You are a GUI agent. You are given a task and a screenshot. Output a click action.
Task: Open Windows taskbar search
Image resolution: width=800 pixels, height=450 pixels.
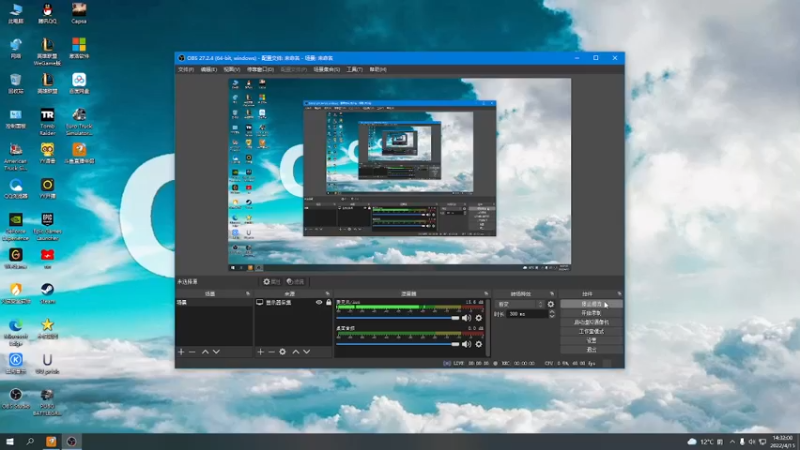(30, 442)
